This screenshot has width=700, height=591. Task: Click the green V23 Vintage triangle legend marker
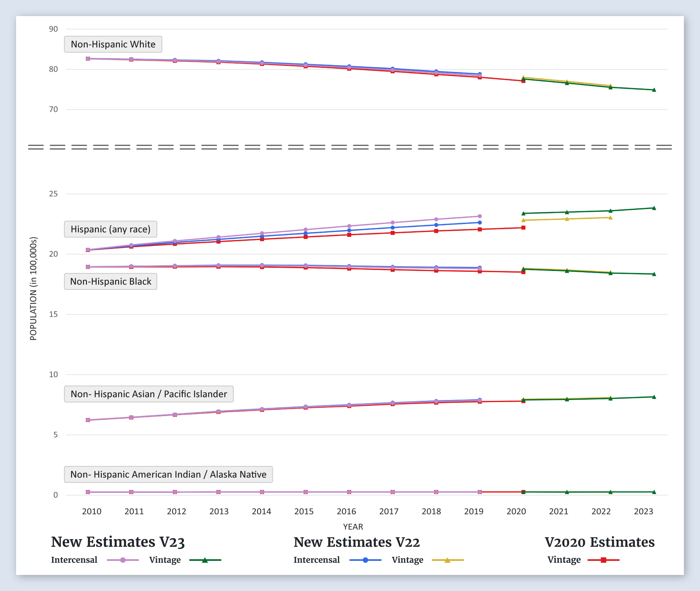(205, 560)
